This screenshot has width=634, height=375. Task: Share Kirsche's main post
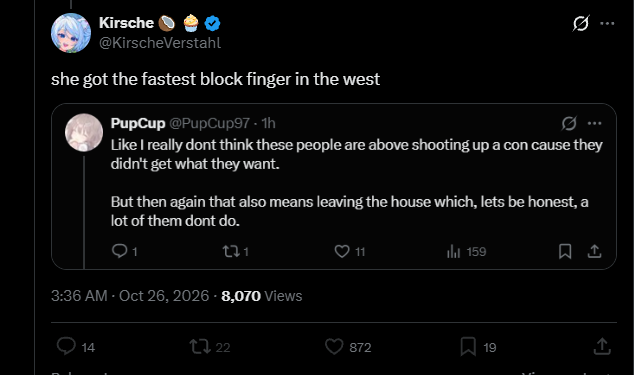point(602,347)
